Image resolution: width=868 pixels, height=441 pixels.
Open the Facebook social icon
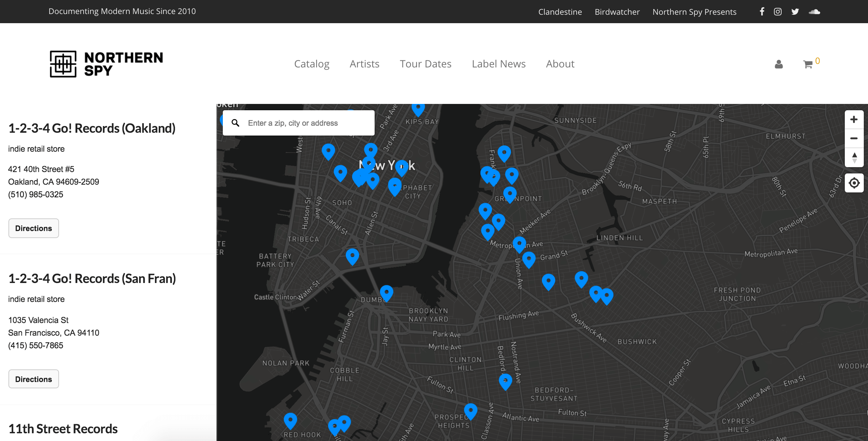762,12
